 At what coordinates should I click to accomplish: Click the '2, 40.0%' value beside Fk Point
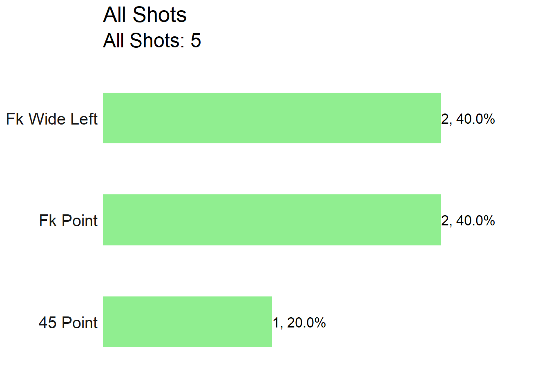468,220
